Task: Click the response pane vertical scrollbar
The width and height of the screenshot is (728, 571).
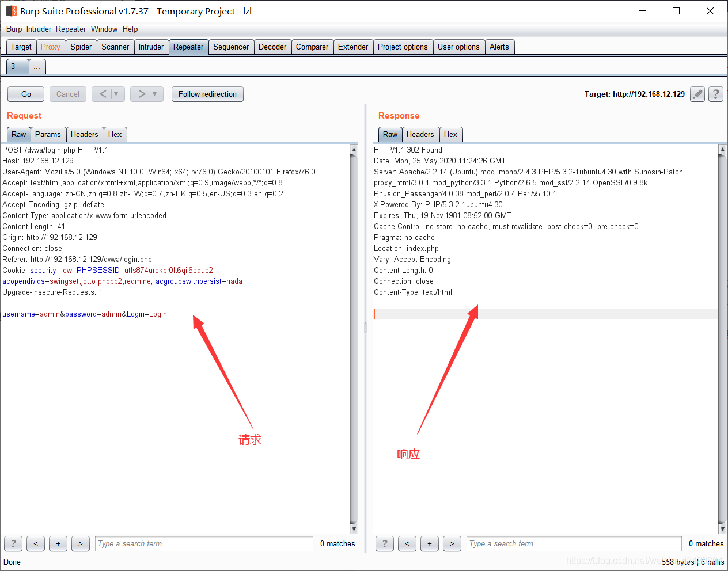Action: 722,339
